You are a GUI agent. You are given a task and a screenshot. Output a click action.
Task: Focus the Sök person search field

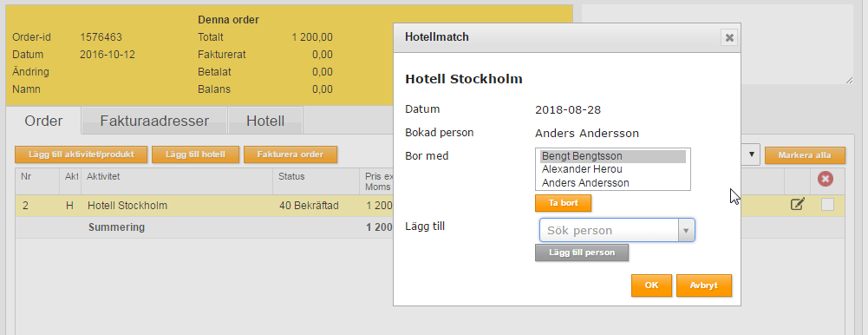pyautogui.click(x=609, y=230)
